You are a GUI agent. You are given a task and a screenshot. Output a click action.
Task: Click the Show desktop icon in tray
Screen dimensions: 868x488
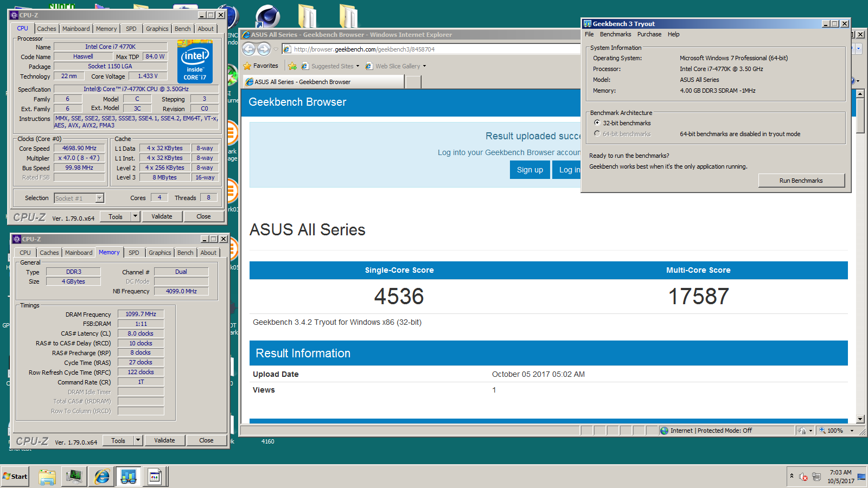tap(861, 477)
